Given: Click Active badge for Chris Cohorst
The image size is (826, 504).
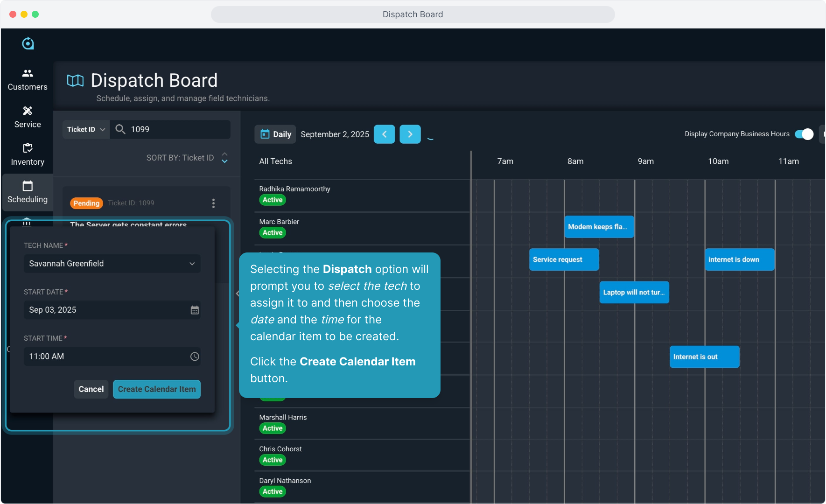Looking at the screenshot, I should 273,460.
